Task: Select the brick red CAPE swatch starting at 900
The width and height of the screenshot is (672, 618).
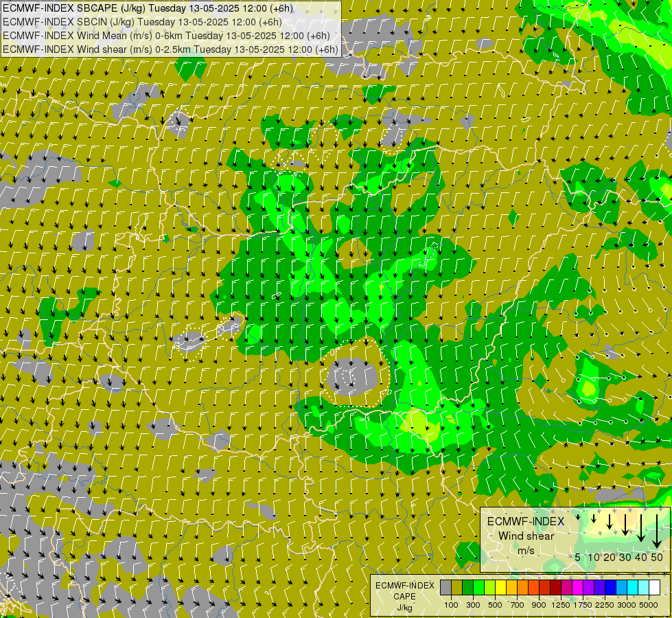Action: tap(545, 588)
